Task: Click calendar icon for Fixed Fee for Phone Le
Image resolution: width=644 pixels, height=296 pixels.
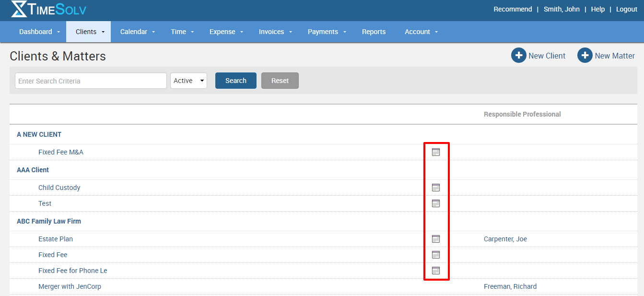Action: [435, 271]
